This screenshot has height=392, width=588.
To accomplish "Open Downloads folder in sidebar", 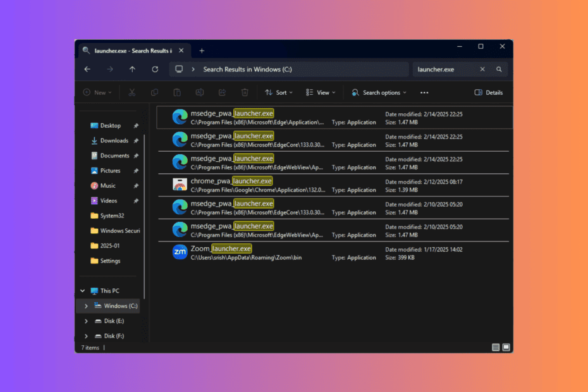I will coord(114,140).
